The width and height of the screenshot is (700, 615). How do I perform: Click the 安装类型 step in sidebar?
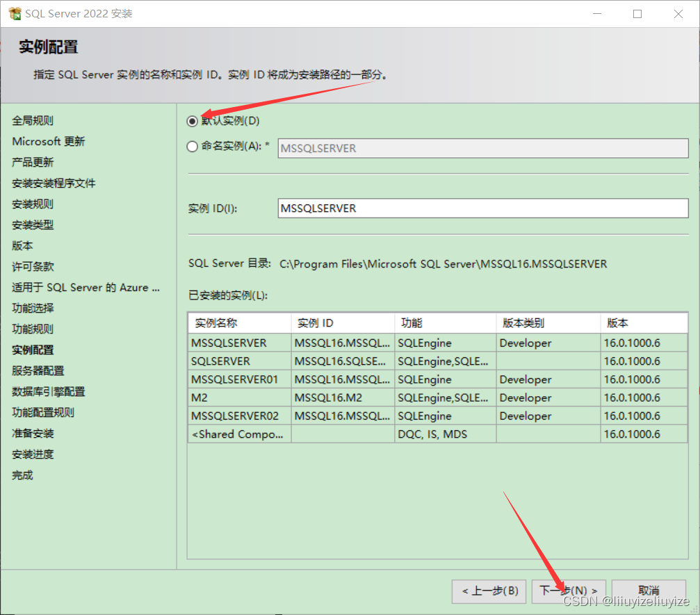33,225
